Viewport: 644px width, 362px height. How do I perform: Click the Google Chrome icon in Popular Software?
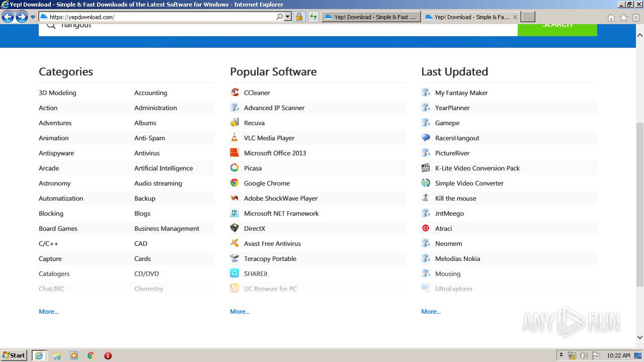[x=234, y=183]
